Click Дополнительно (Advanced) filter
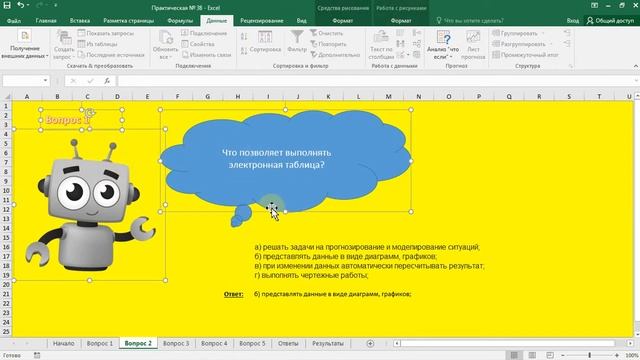 tap(335, 55)
